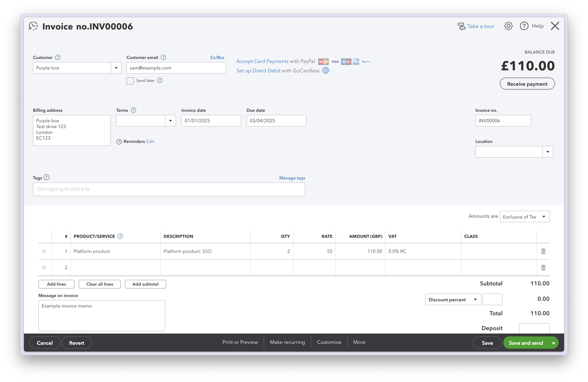Open Accept Card Payments link
588x382 pixels.
262,61
